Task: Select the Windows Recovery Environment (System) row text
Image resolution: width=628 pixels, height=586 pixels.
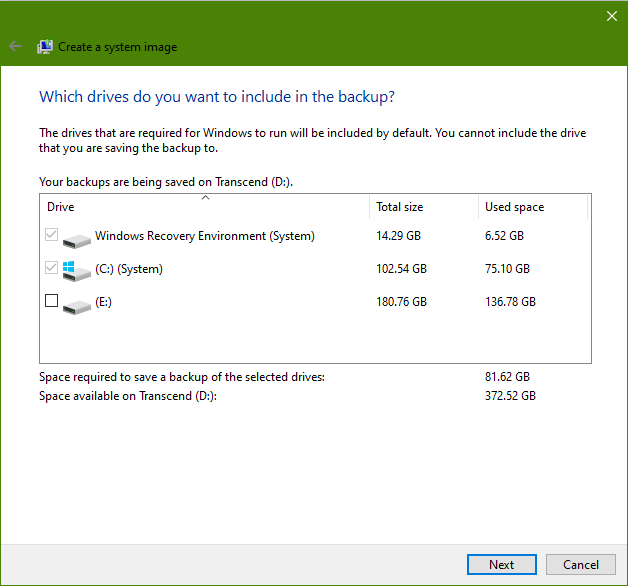Action: pyautogui.click(x=205, y=236)
